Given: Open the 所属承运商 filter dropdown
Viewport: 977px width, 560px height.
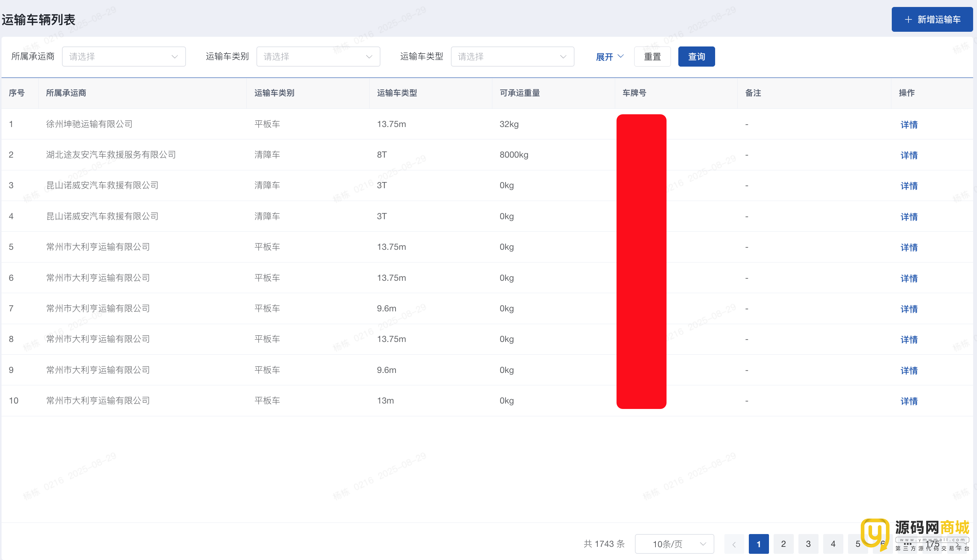Looking at the screenshot, I should click(124, 57).
